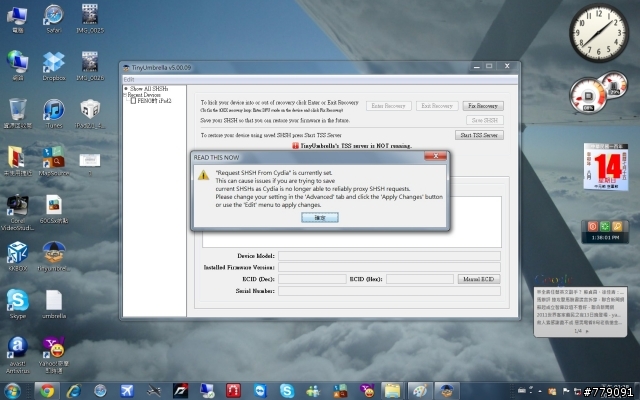Show hidden system tray icons arrow

click(540, 391)
